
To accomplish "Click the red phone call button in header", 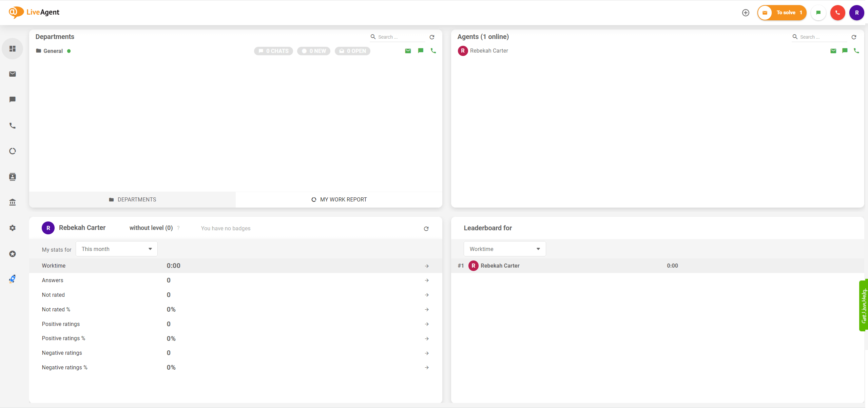I will coord(837,13).
